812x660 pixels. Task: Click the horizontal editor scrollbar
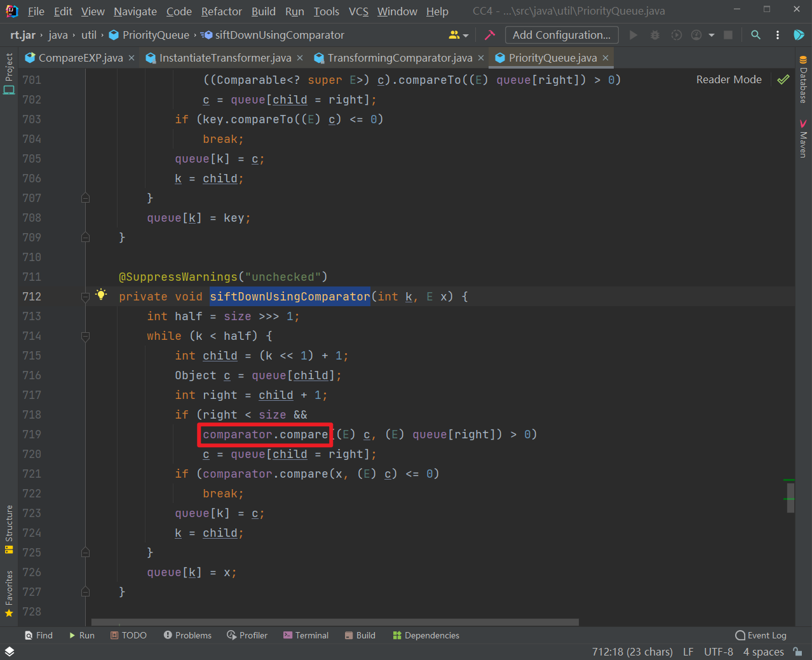pos(330,622)
